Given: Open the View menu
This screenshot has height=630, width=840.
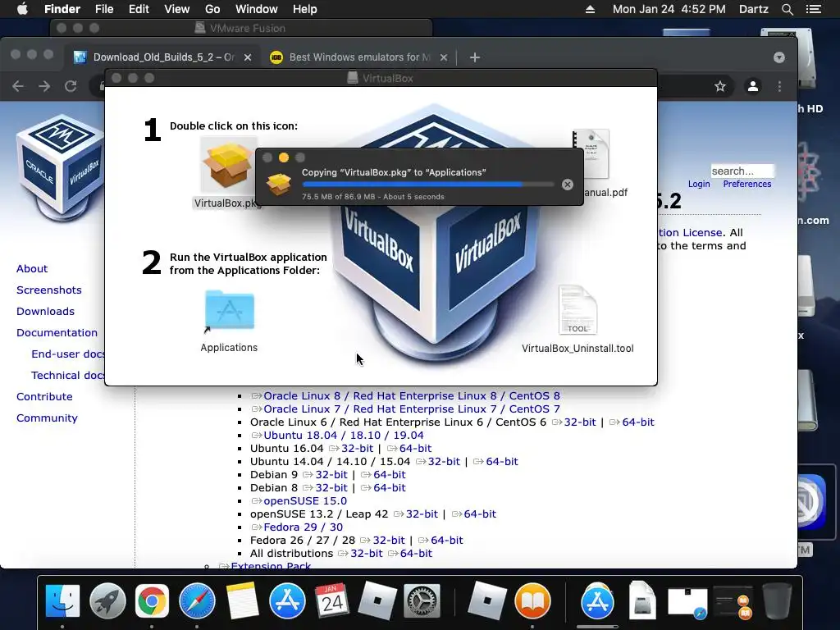Looking at the screenshot, I should (x=177, y=9).
